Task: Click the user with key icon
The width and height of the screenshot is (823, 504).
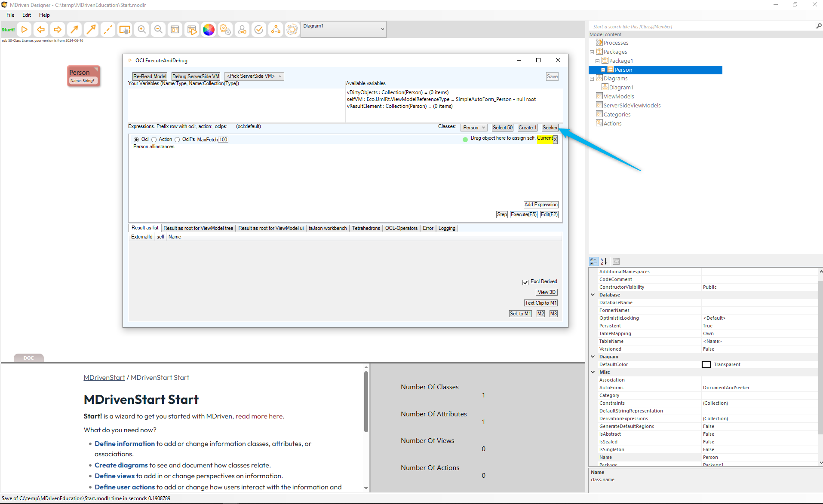Action: pos(242,30)
